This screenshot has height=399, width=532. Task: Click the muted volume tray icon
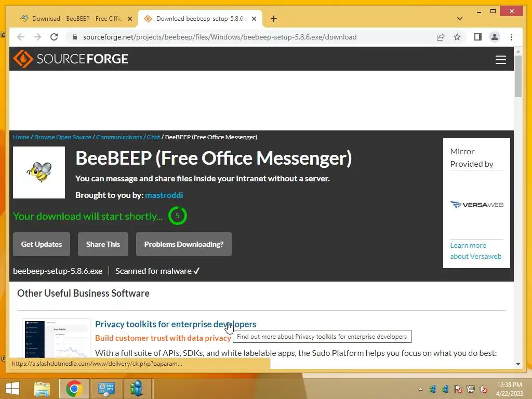[483, 389]
